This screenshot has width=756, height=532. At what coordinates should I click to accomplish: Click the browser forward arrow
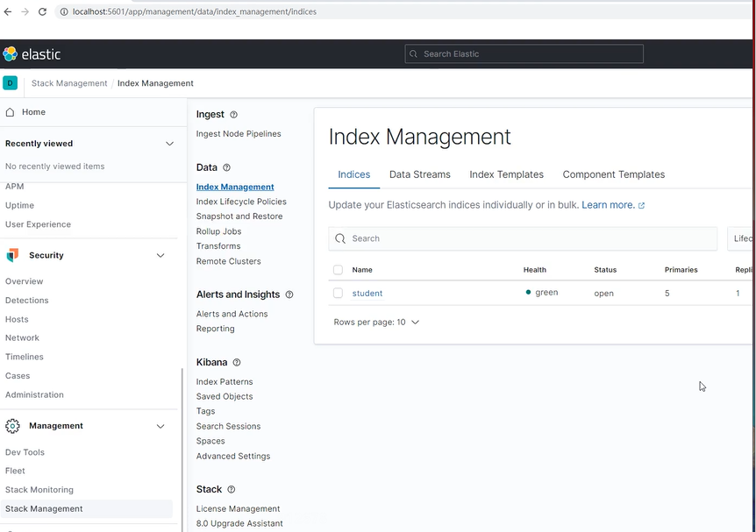coord(25,11)
